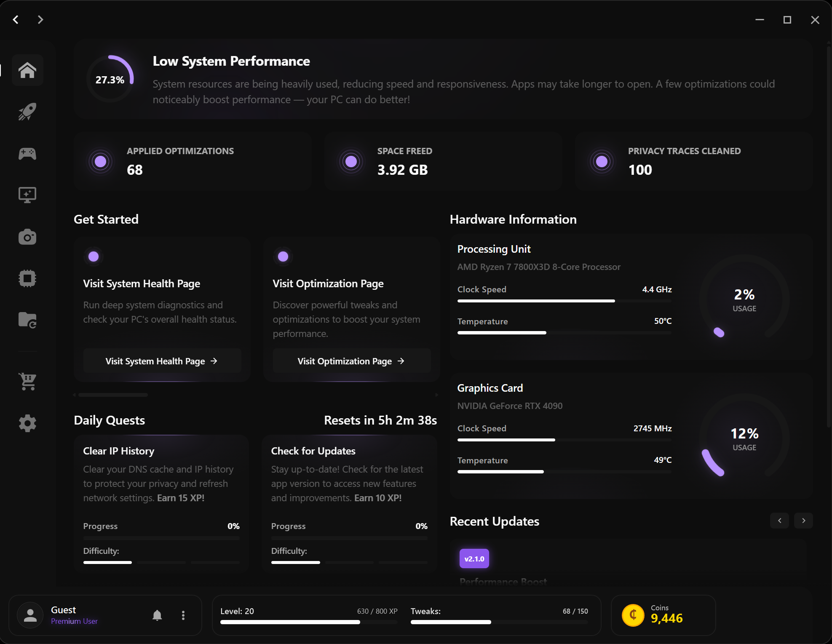Open the hardware section via the CPU chip icon

(27, 278)
